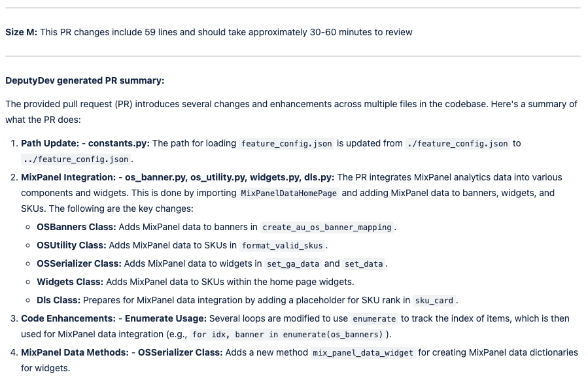Click the "enumerate" inline code word
The height and width of the screenshot is (385, 588).
374,319
